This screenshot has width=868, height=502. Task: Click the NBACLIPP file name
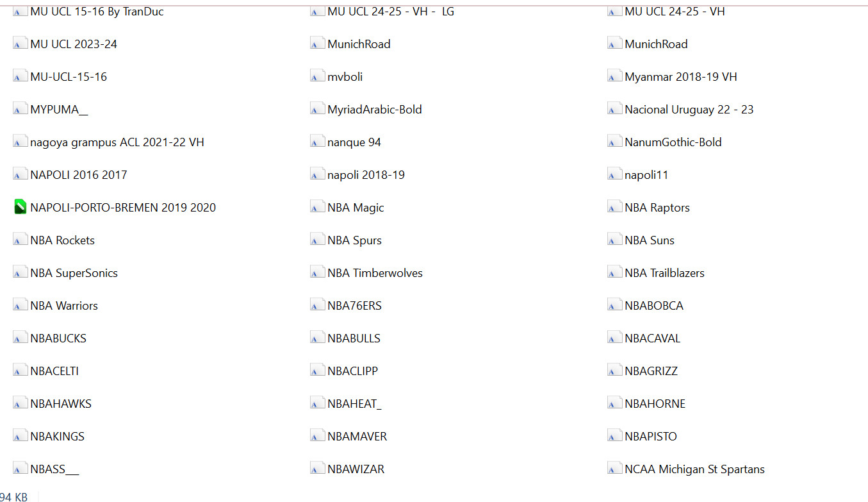click(x=352, y=371)
